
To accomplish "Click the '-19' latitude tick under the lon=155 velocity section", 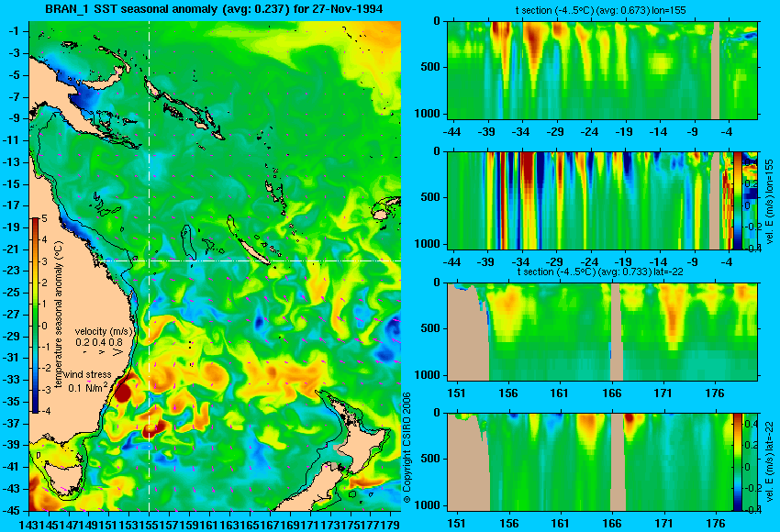I will tap(623, 262).
